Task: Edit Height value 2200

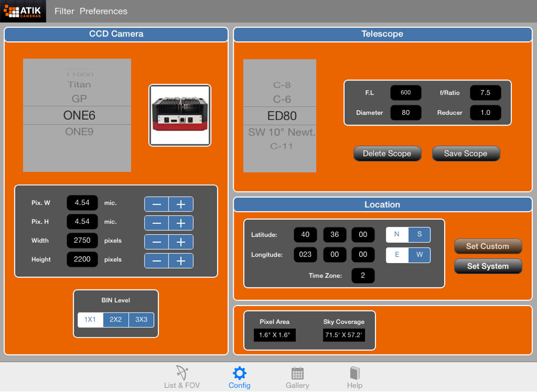Action: tap(82, 259)
